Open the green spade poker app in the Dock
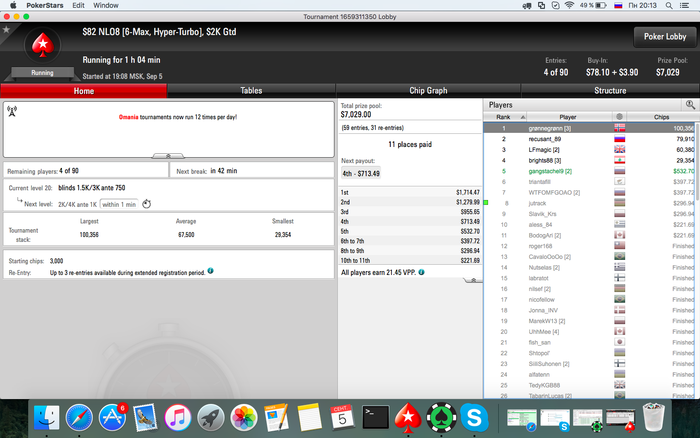Screen dimensions: 700x438 tap(441, 418)
